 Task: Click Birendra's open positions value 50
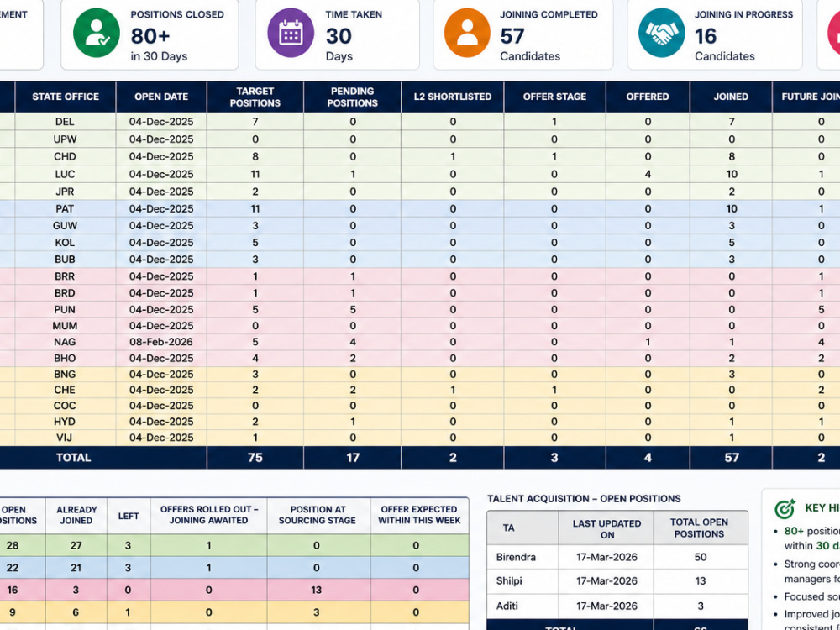(701, 557)
